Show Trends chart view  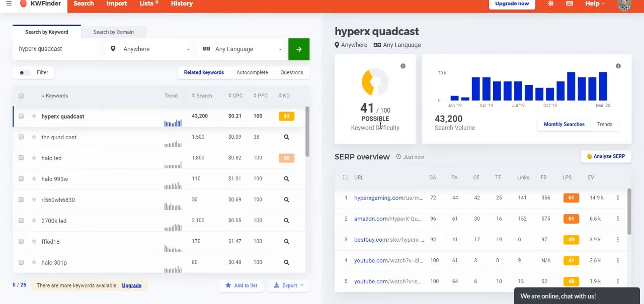pos(605,124)
